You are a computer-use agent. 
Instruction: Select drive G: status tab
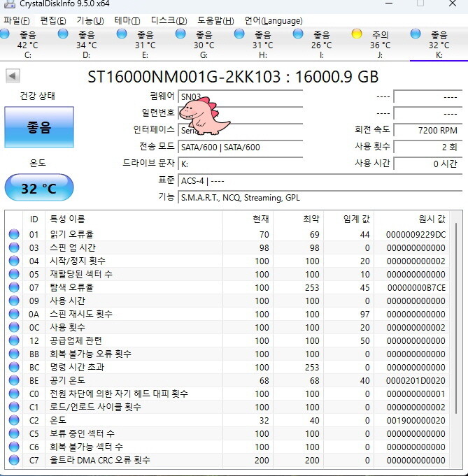[199, 44]
